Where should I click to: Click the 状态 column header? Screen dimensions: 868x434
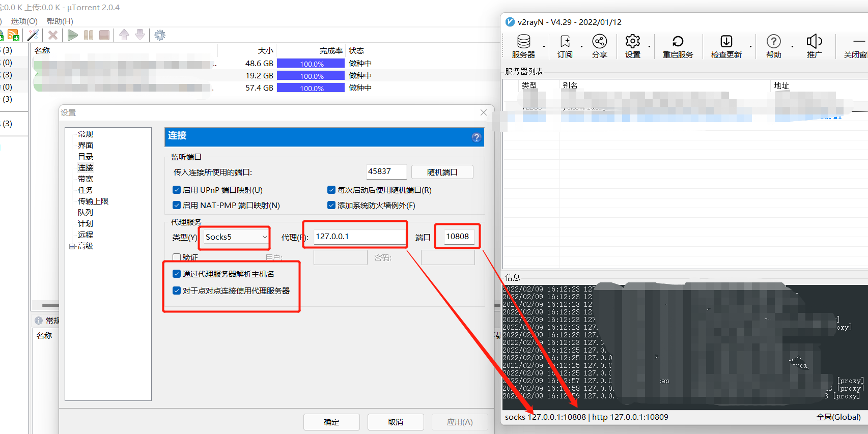point(356,50)
